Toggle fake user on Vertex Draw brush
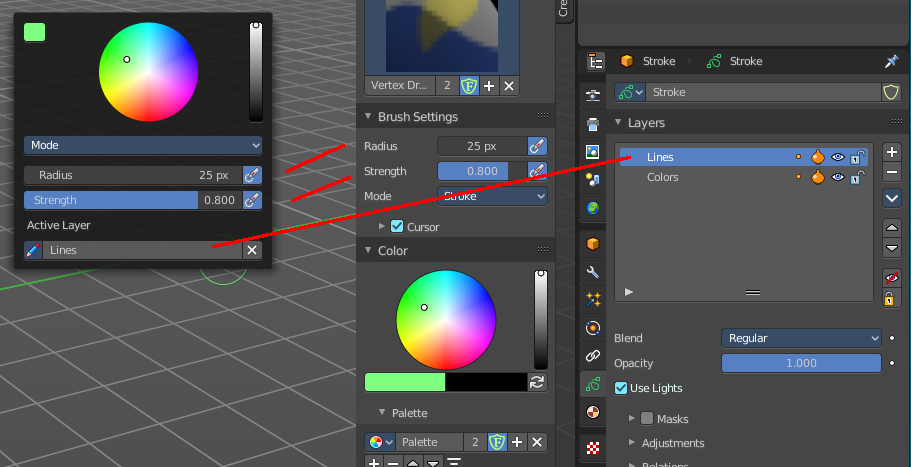Viewport: 911px width, 467px height. 469,85
